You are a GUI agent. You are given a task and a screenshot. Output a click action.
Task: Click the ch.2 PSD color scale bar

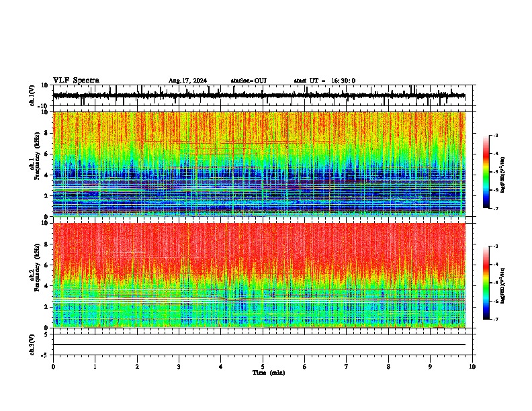(x=486, y=283)
